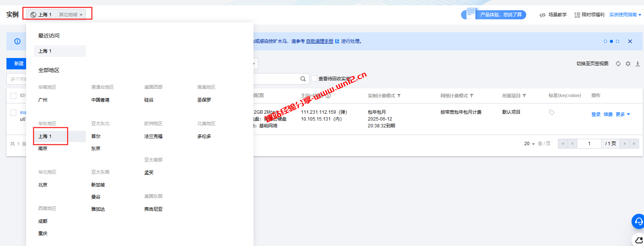Toggle the select-all header checkbox
The image size is (644, 246).
13,96
